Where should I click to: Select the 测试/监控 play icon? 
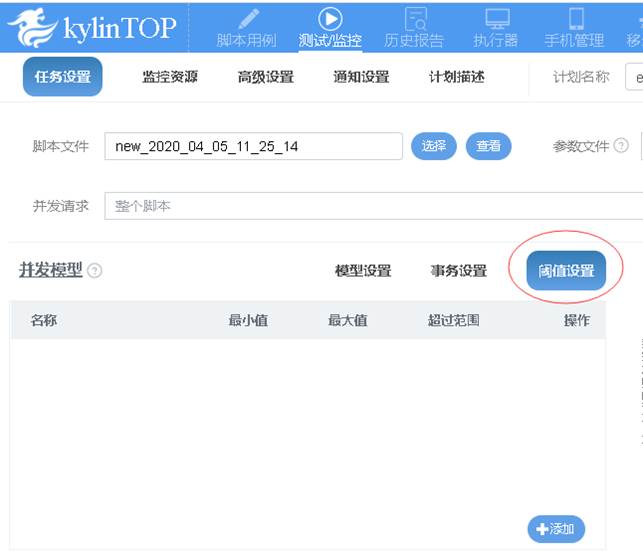tap(329, 19)
